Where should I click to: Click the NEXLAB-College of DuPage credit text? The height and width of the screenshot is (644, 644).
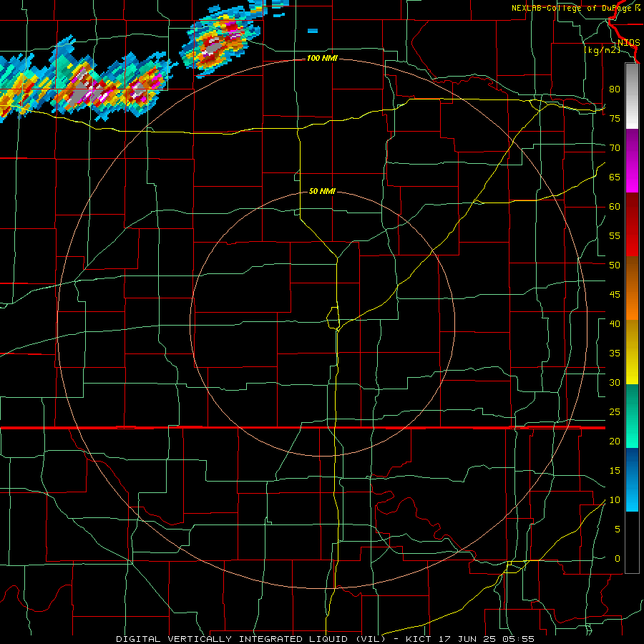coord(575,8)
